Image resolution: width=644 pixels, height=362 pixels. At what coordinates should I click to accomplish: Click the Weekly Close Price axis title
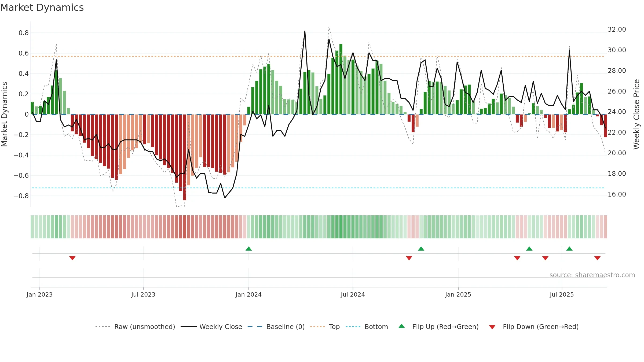pos(637,114)
